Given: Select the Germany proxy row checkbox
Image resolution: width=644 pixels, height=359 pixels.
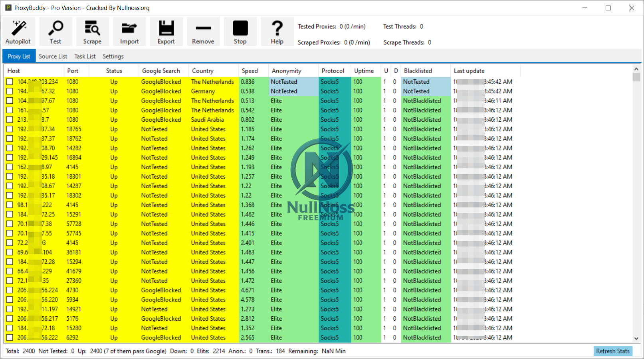Looking at the screenshot, I should (10, 91).
